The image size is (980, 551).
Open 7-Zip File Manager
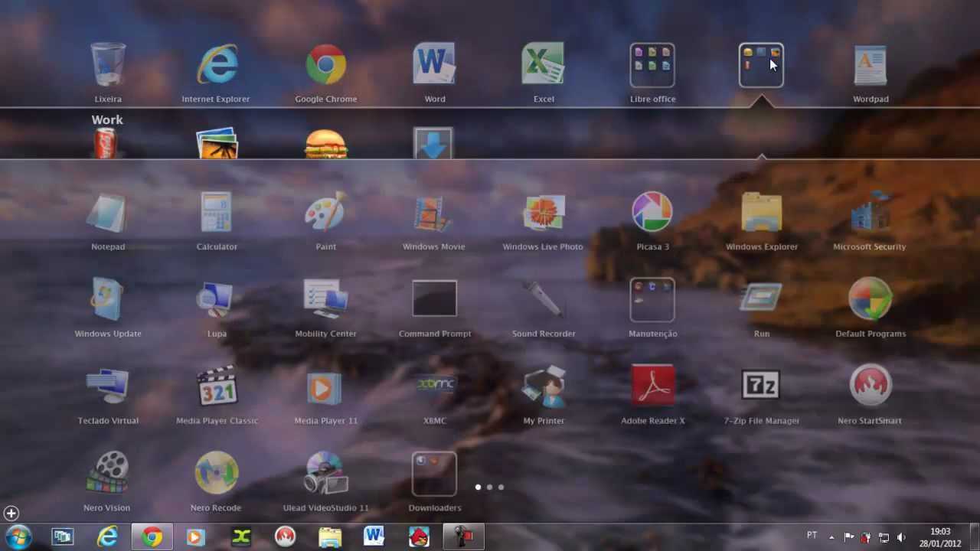(762, 386)
